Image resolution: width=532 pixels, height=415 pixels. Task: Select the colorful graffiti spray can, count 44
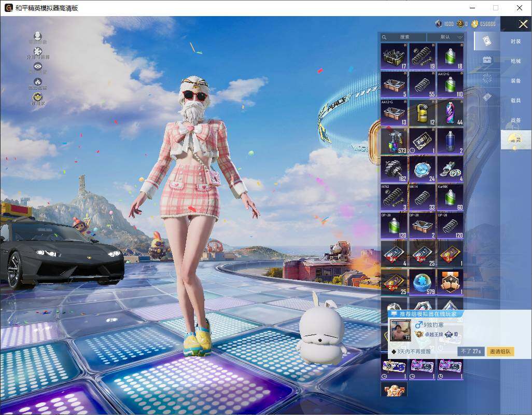pos(450,113)
